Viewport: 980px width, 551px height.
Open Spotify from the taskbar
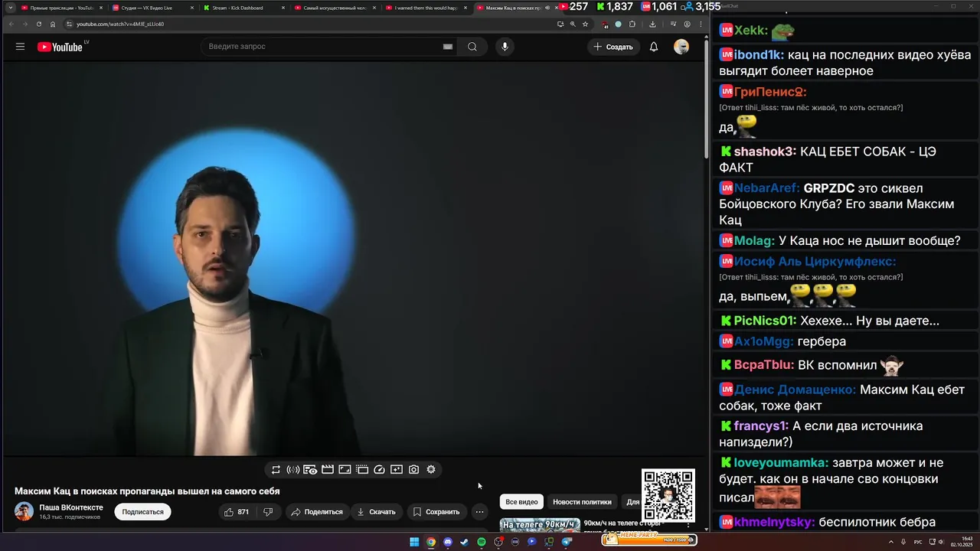[x=481, y=542]
